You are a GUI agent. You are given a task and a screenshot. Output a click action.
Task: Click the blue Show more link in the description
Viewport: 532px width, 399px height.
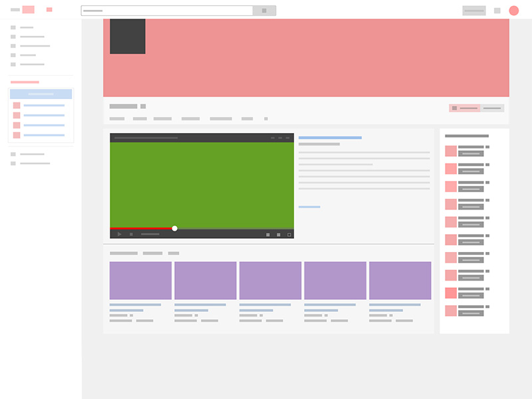310,206
